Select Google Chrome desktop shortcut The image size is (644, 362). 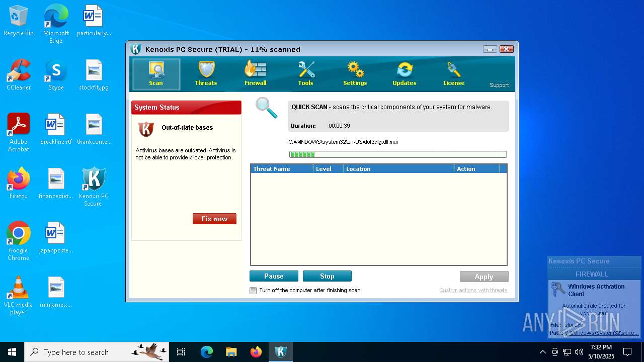tap(19, 241)
